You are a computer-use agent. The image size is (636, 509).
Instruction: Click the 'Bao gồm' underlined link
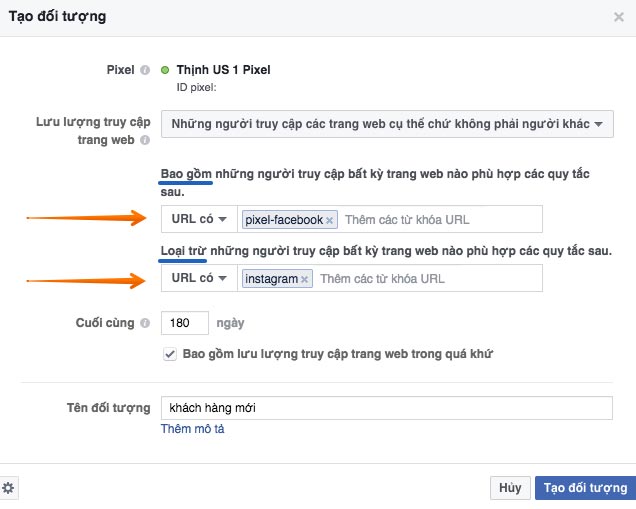[186, 174]
